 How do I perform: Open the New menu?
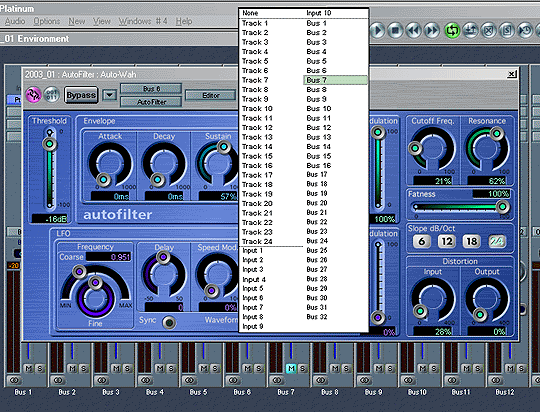pyautogui.click(x=76, y=21)
